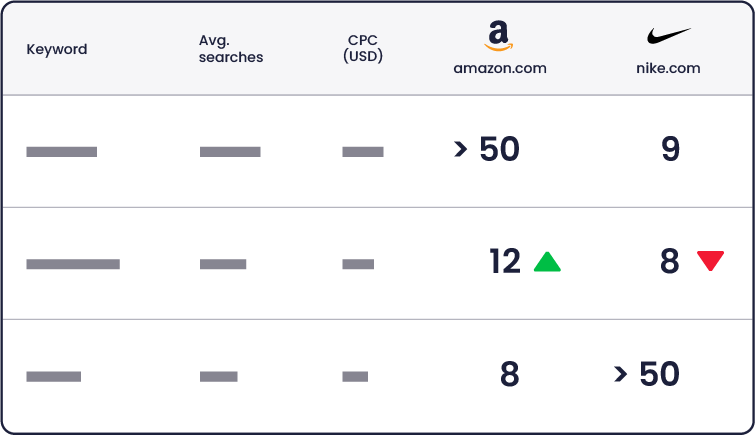Select the second row keyword placeholder

(73, 264)
